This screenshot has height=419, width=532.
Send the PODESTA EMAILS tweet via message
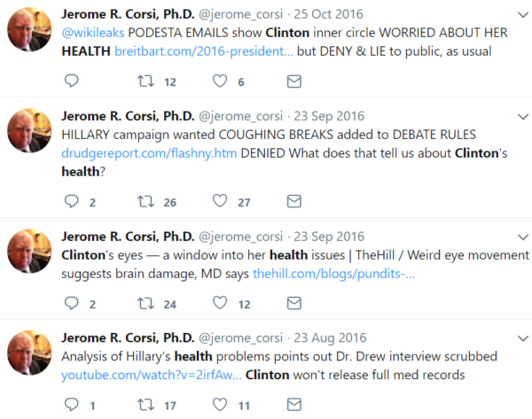click(293, 81)
